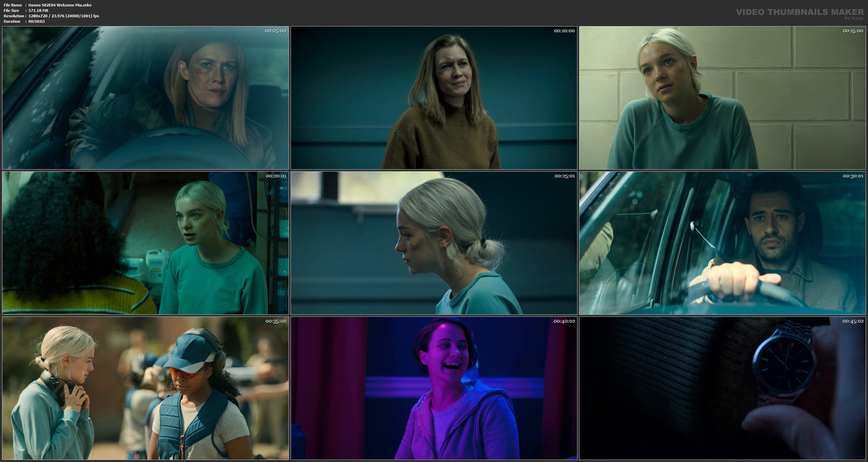Click the resolution value '1280x720 / 23.976 (24000/1001) fps'
This screenshot has height=462, width=868.
tap(63, 16)
